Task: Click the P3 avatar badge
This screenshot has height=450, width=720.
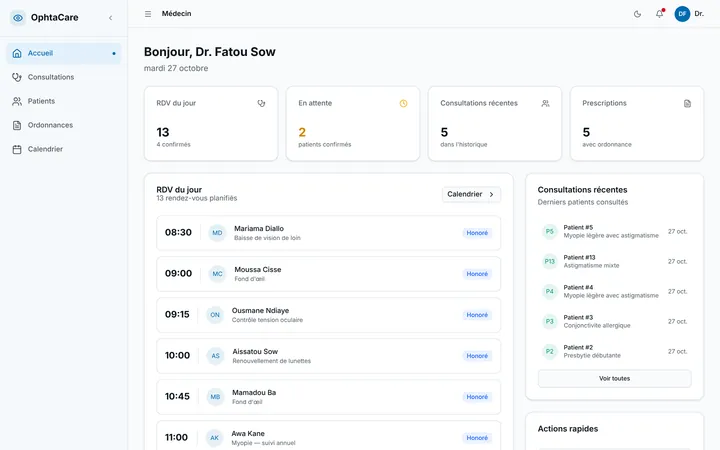Action: click(550, 321)
